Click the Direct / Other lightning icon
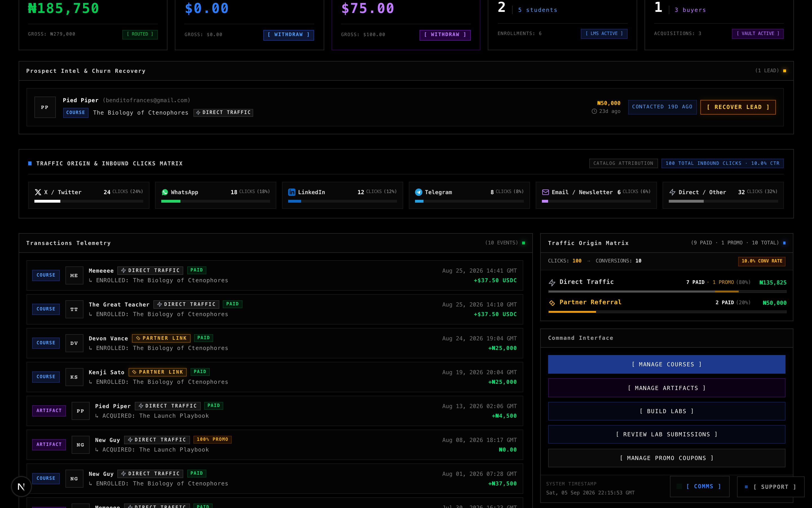This screenshot has width=812, height=508. [672, 192]
